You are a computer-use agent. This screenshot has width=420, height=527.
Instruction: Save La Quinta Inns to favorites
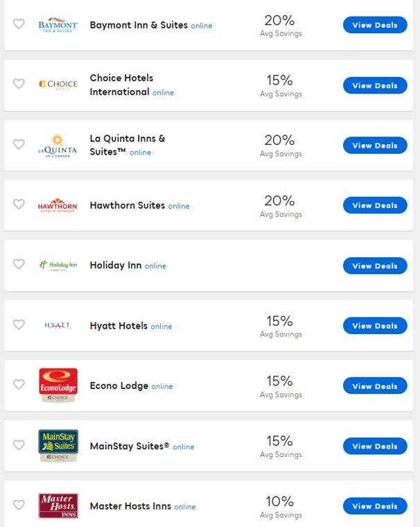(19, 144)
